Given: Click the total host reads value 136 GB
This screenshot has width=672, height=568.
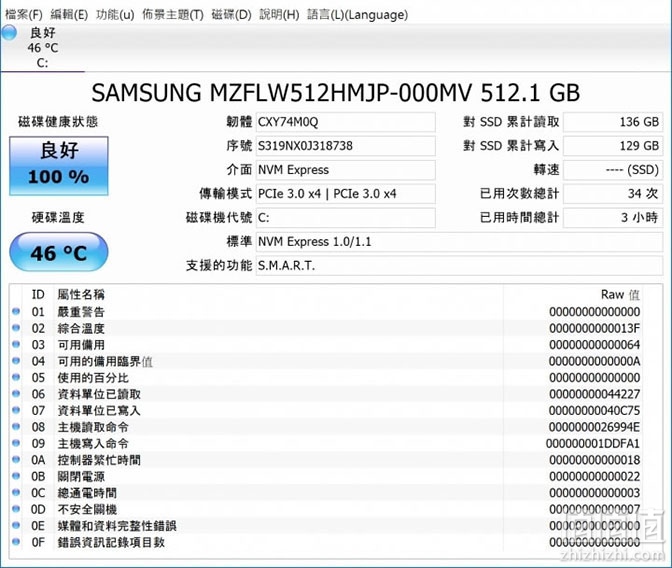Looking at the screenshot, I should click(612, 122).
